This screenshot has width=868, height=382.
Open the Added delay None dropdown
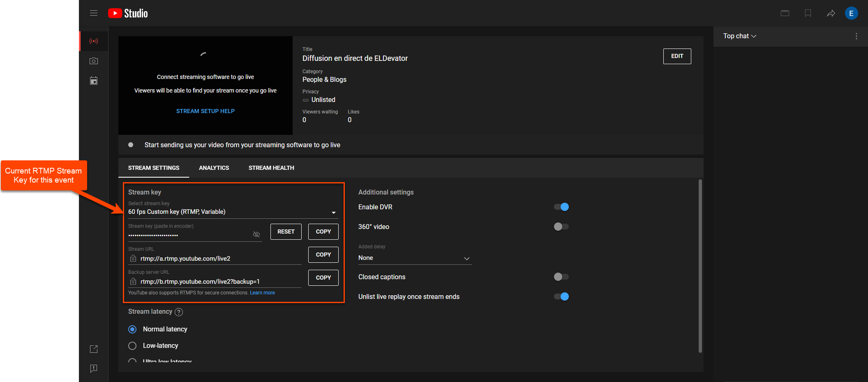pos(415,258)
